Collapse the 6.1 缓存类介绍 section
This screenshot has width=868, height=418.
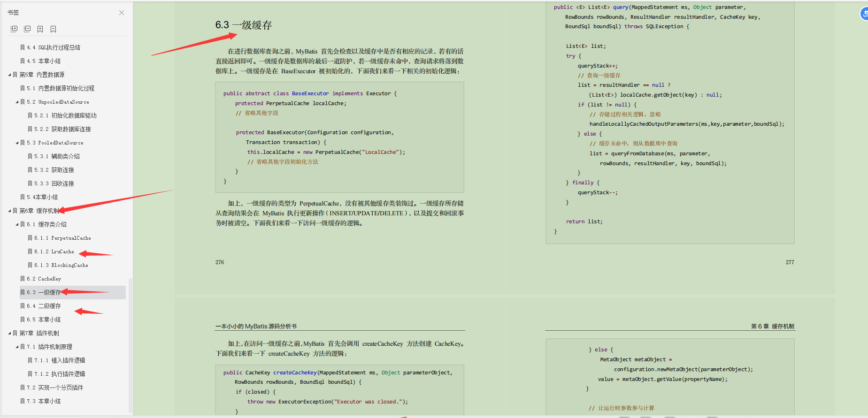17,224
